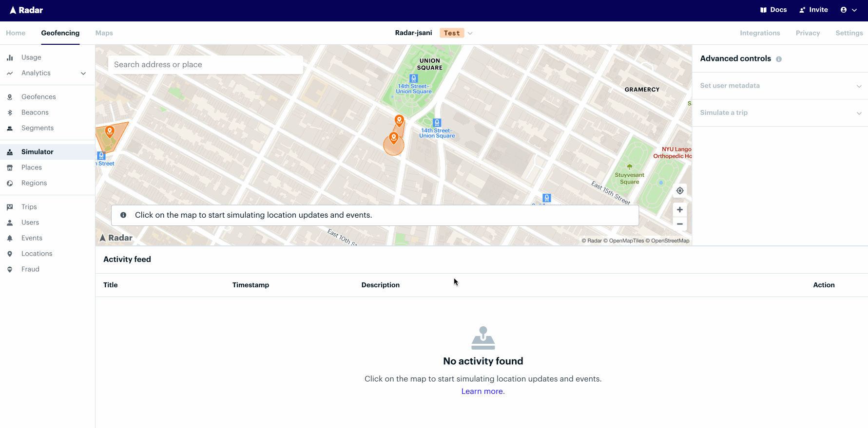
Task: Click the Gramercy neighborhood label
Action: click(x=642, y=90)
